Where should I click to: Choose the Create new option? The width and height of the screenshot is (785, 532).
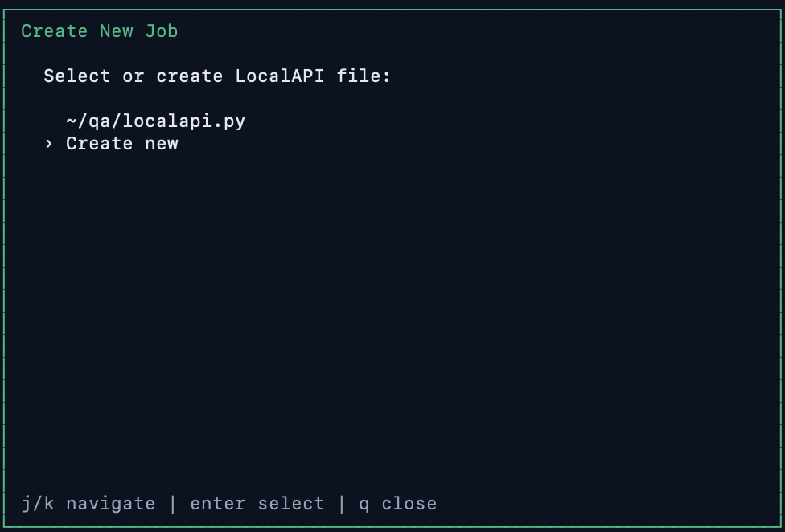122,143
